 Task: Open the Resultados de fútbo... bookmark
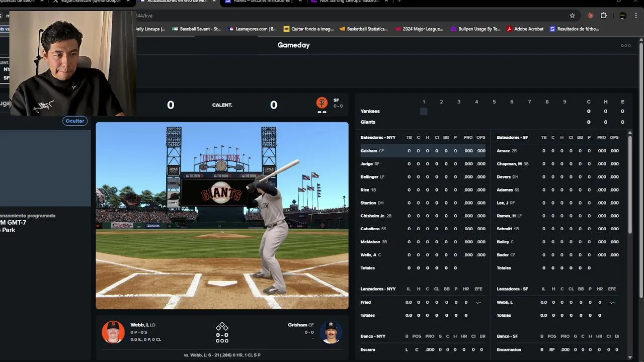coord(574,29)
